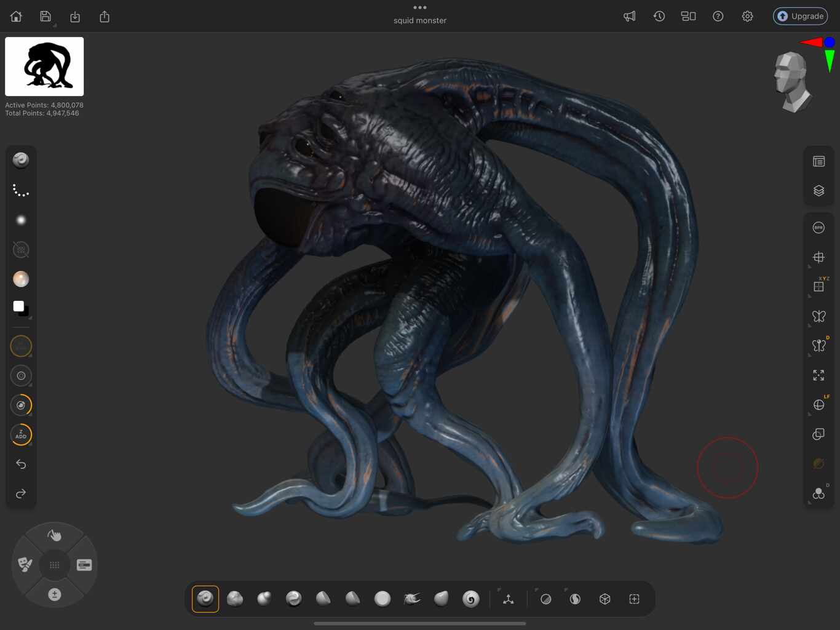This screenshot has width=840, height=630.
Task: Click the undo arrow
Action: [x=21, y=464]
